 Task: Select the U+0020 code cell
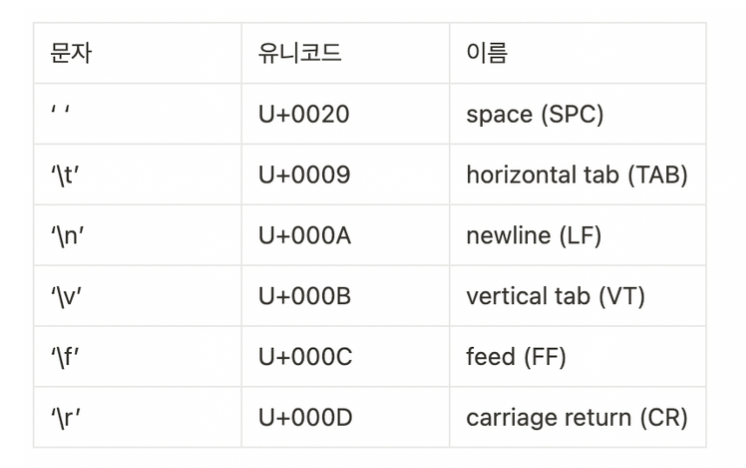pyautogui.click(x=345, y=114)
